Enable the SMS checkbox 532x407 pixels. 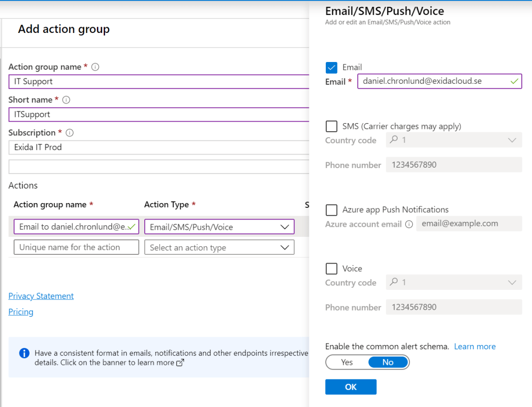point(332,126)
